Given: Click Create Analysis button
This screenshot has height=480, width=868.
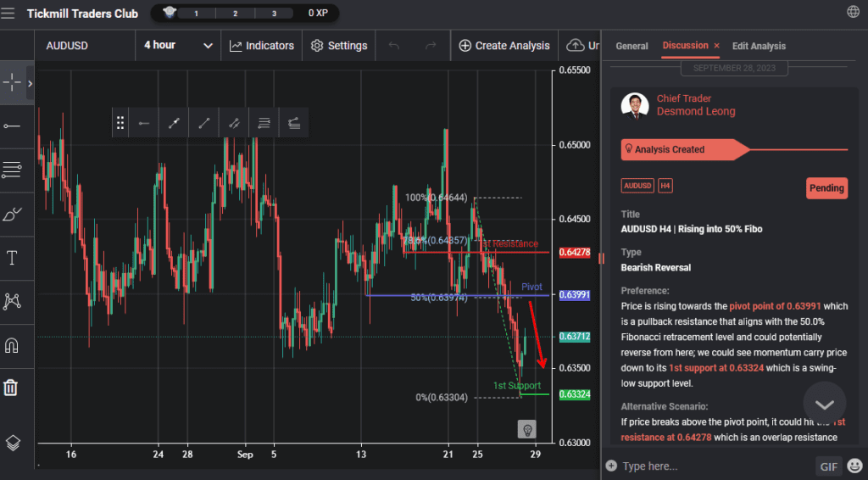Looking at the screenshot, I should [504, 46].
